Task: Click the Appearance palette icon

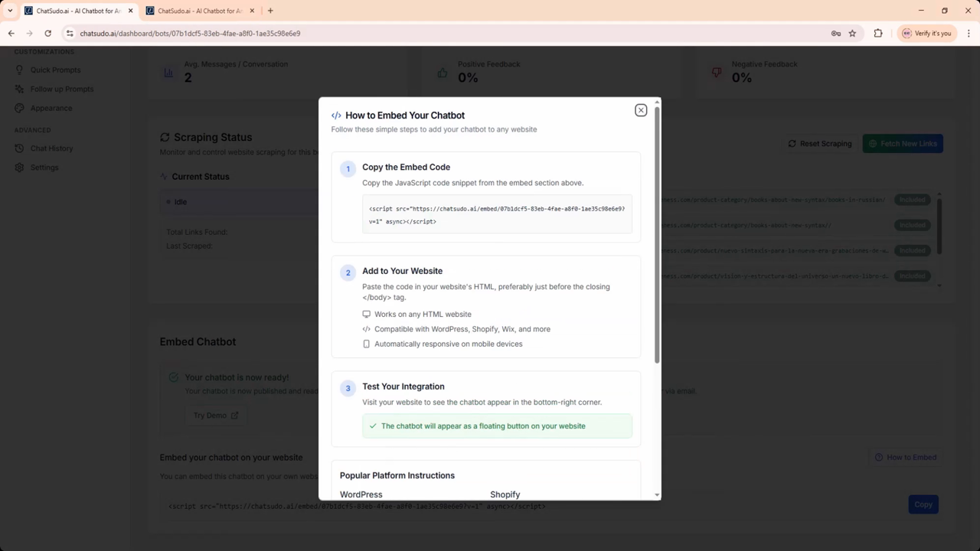Action: pos(20,108)
